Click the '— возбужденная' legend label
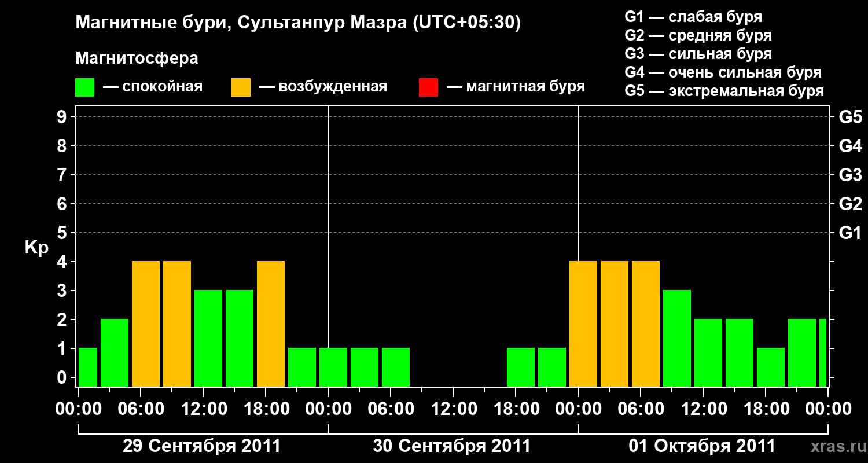 pos(323,87)
